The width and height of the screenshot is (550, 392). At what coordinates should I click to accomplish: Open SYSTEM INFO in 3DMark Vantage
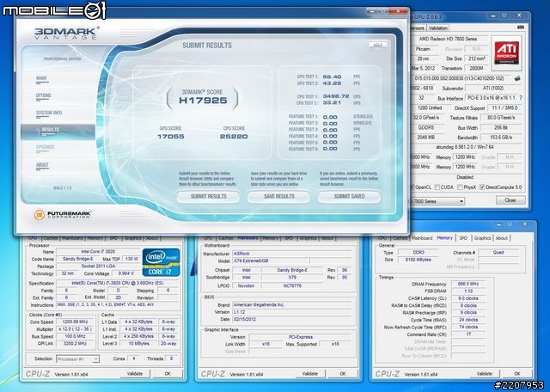click(x=49, y=113)
